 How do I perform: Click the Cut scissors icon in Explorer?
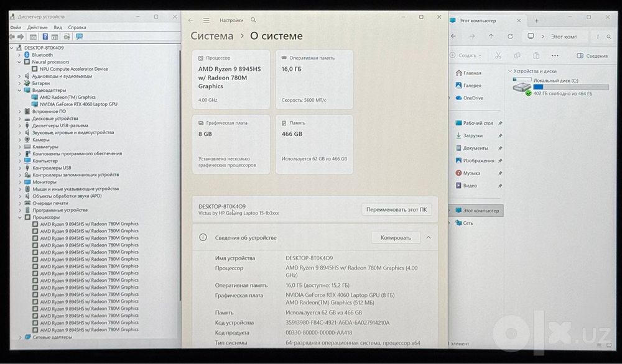click(x=498, y=56)
